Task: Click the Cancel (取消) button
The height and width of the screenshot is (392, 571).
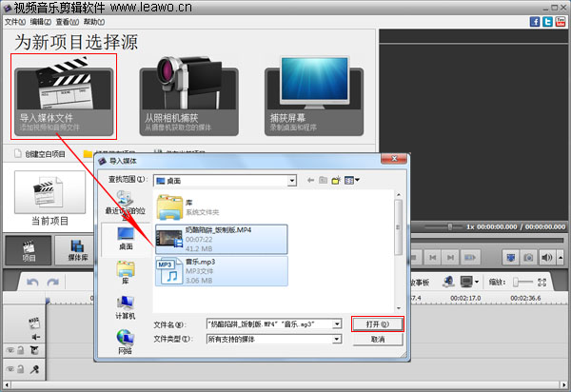Action: coord(378,340)
